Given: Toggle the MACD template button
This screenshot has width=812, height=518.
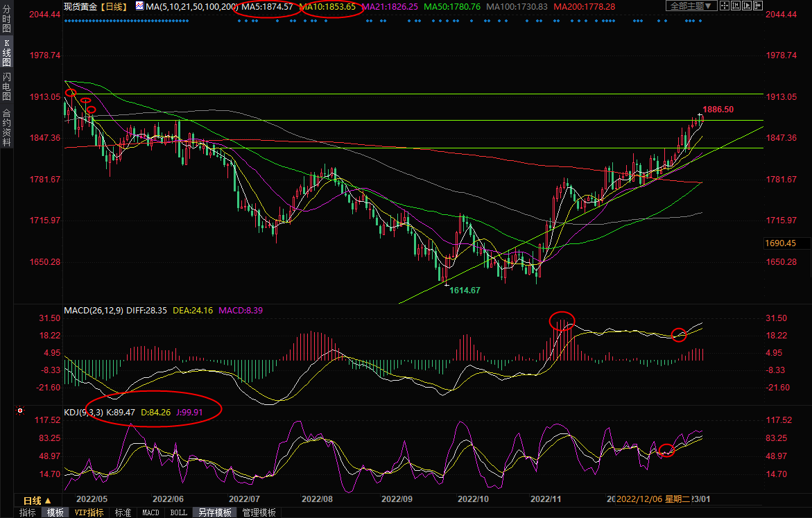Looking at the screenshot, I should click(x=150, y=512).
